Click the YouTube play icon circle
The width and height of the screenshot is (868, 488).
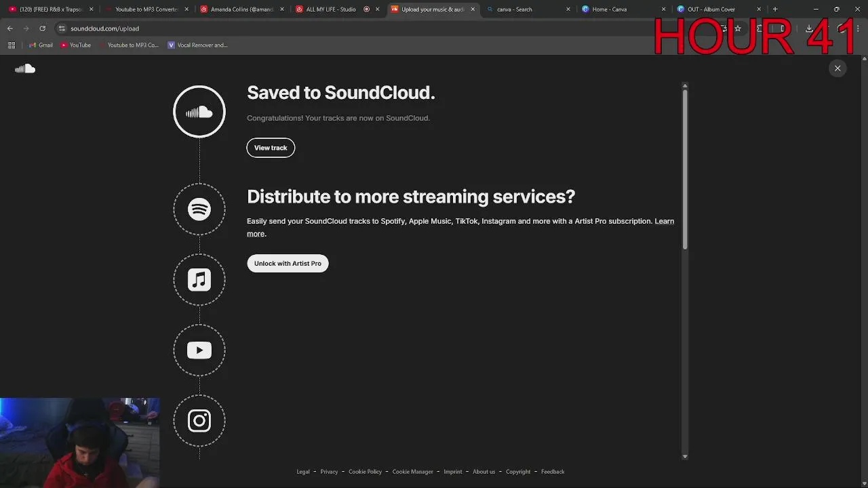[199, 350]
